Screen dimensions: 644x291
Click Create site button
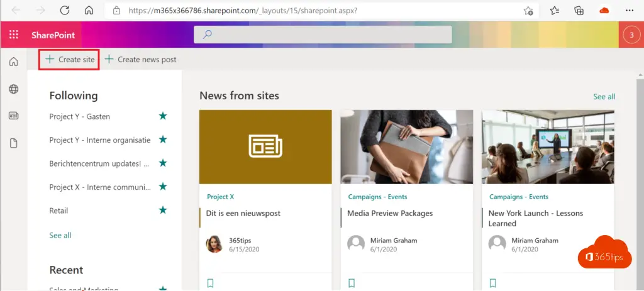tap(70, 60)
